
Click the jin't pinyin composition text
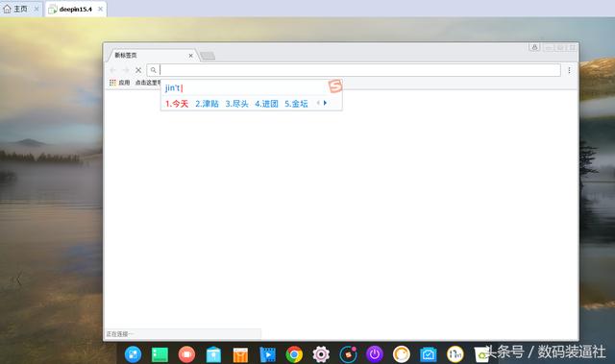point(173,87)
